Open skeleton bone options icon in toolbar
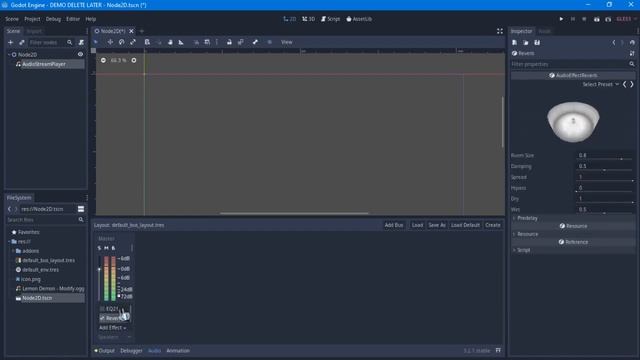 [255, 42]
